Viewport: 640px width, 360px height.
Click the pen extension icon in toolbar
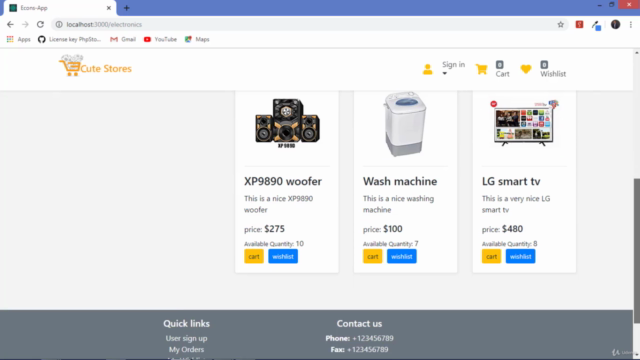coord(597,25)
